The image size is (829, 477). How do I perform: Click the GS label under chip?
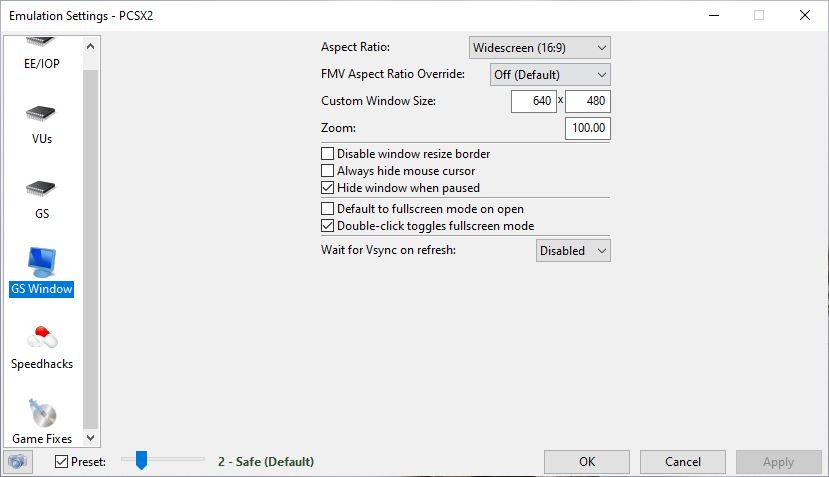coord(42,214)
